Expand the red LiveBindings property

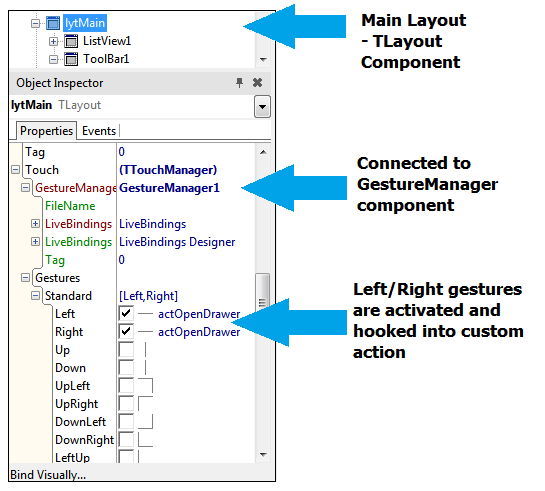(35, 224)
